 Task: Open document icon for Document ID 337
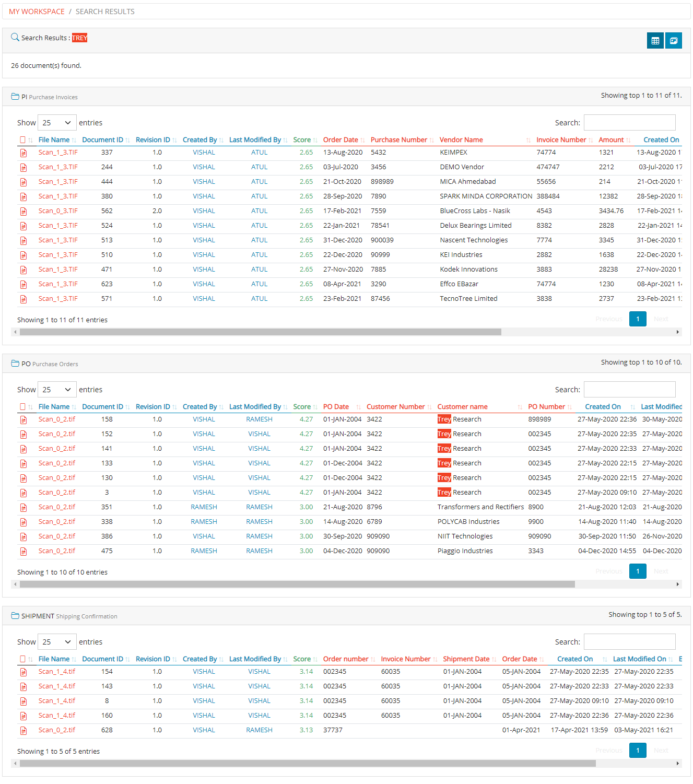[x=24, y=153]
